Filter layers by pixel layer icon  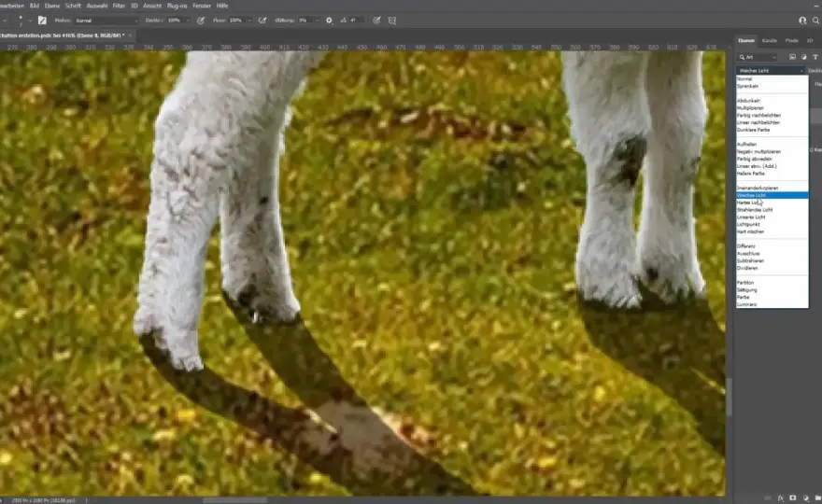(793, 57)
